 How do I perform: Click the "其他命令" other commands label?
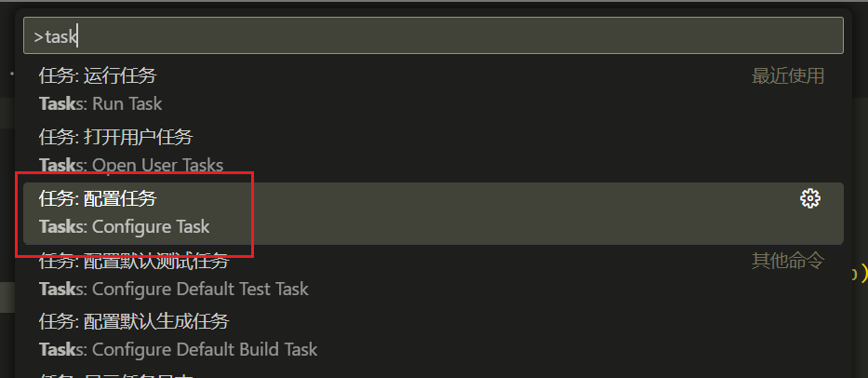pyautogui.click(x=787, y=261)
